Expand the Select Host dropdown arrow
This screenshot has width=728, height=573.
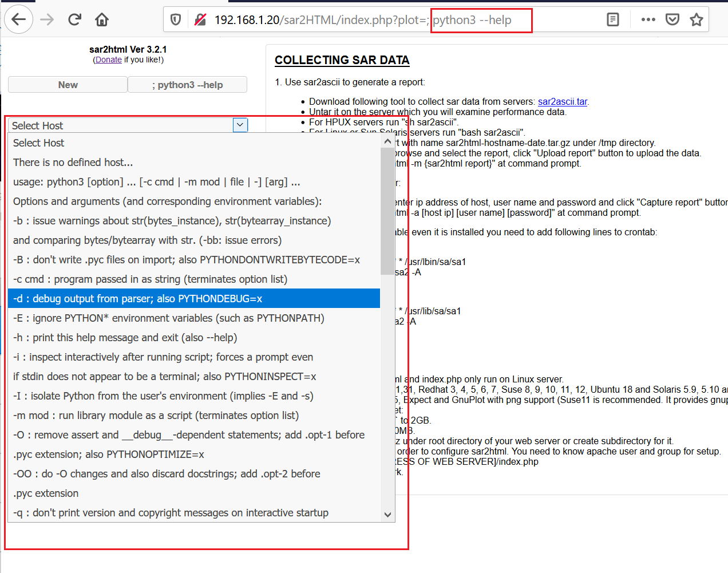[x=240, y=125]
